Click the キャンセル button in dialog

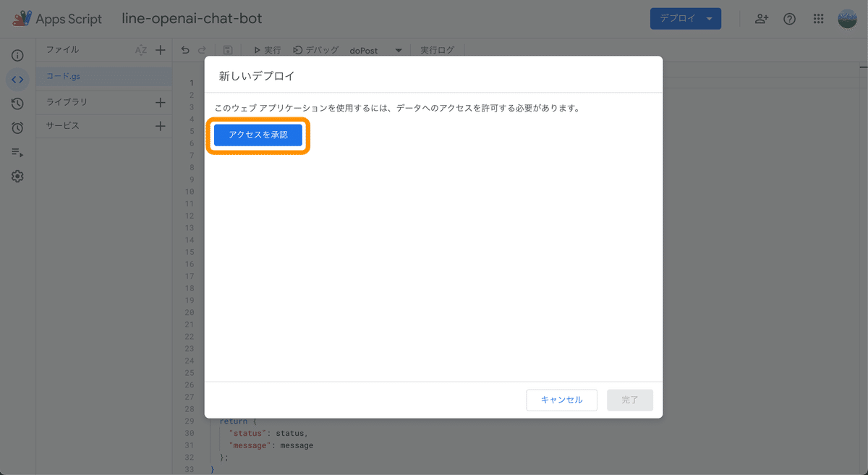pyautogui.click(x=561, y=400)
